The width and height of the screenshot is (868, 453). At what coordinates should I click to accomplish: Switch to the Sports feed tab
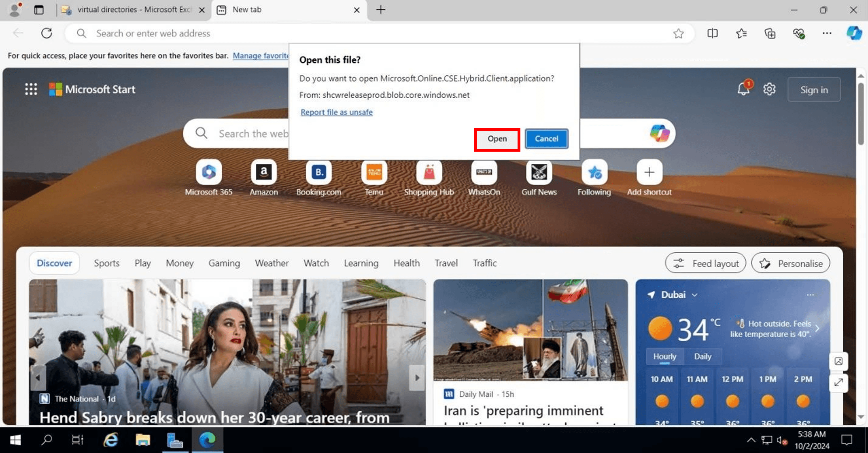pos(106,263)
